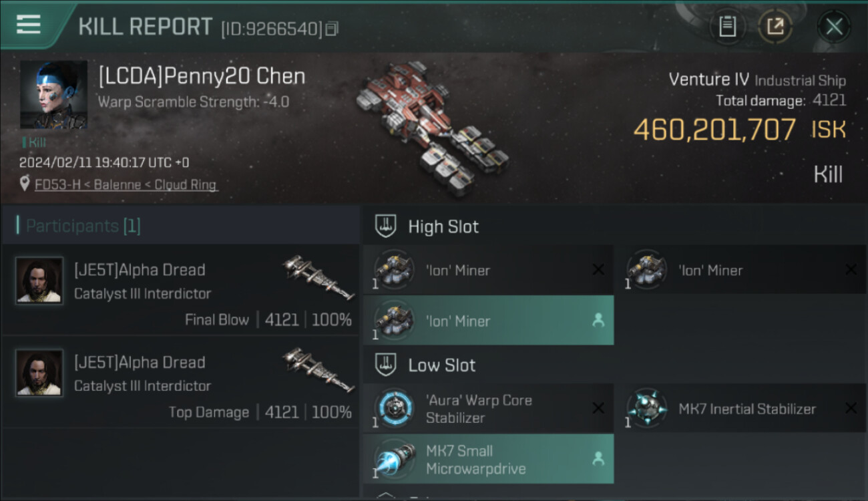Toggle person icon on Microwarpdrive row
The height and width of the screenshot is (501, 868).
(x=598, y=459)
